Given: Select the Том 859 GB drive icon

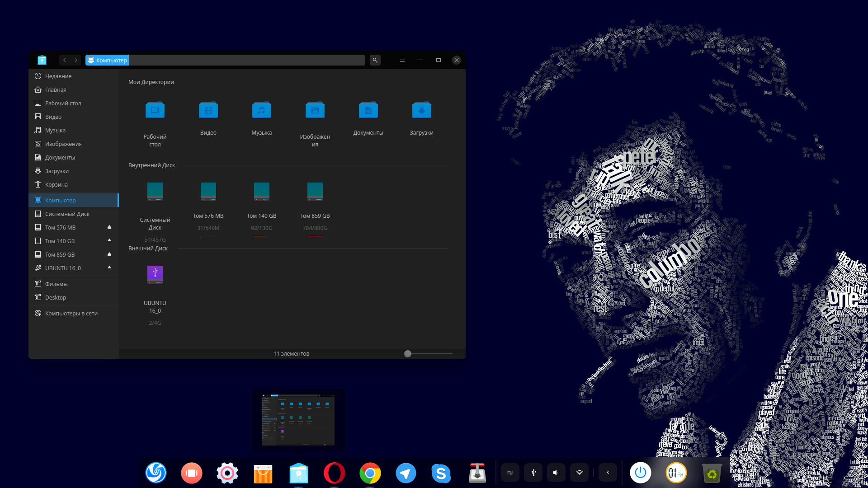Looking at the screenshot, I should click(x=315, y=192).
